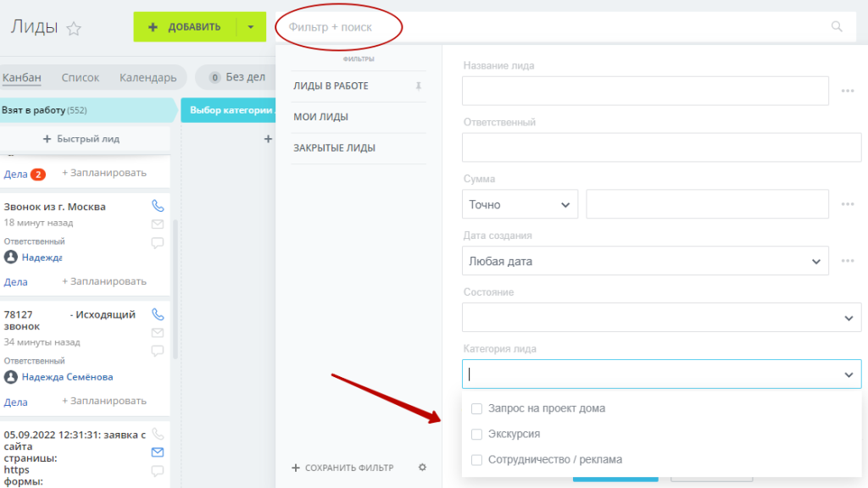
Task: Switch to the Календарь view tab
Action: (x=147, y=78)
